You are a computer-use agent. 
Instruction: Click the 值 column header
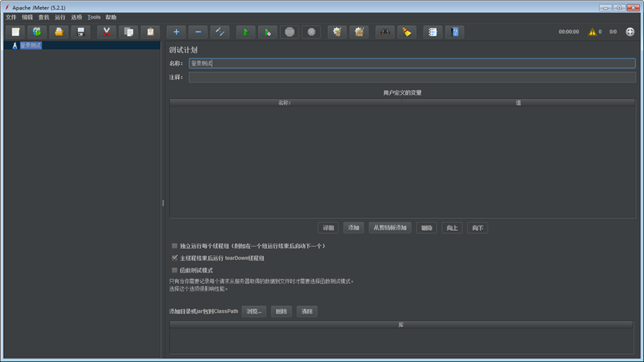pos(518,103)
